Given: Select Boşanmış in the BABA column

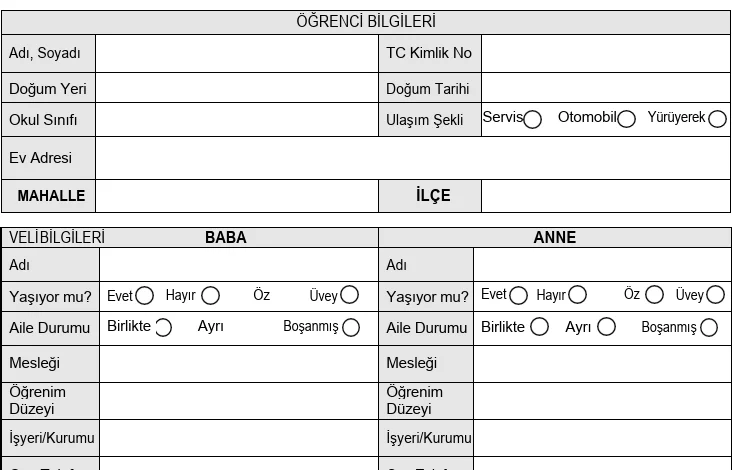Looking at the screenshot, I should pyautogui.click(x=350, y=327).
